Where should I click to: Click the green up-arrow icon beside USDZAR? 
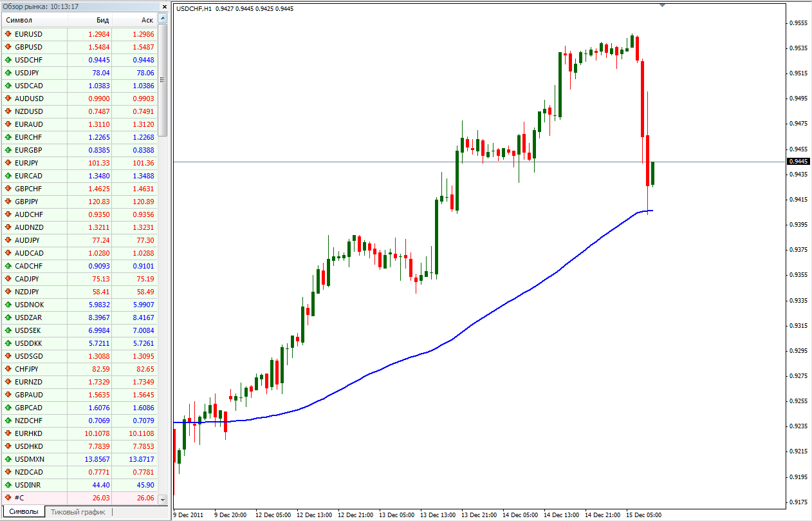[8, 317]
